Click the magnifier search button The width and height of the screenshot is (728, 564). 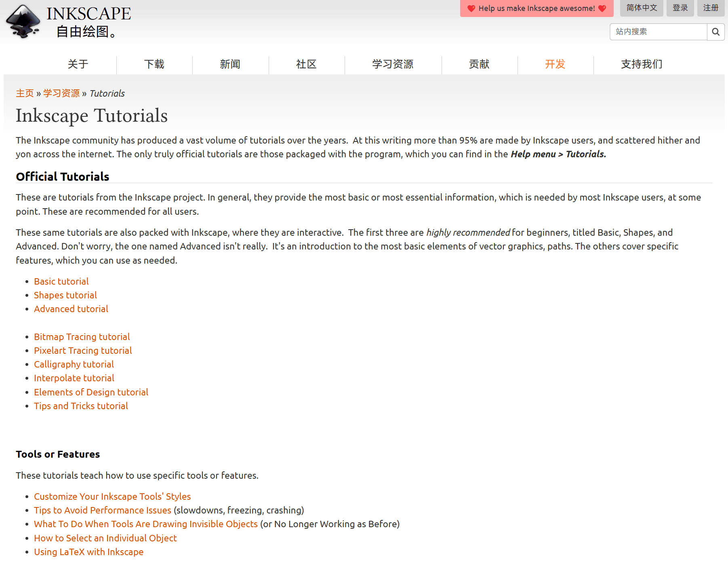coord(715,32)
